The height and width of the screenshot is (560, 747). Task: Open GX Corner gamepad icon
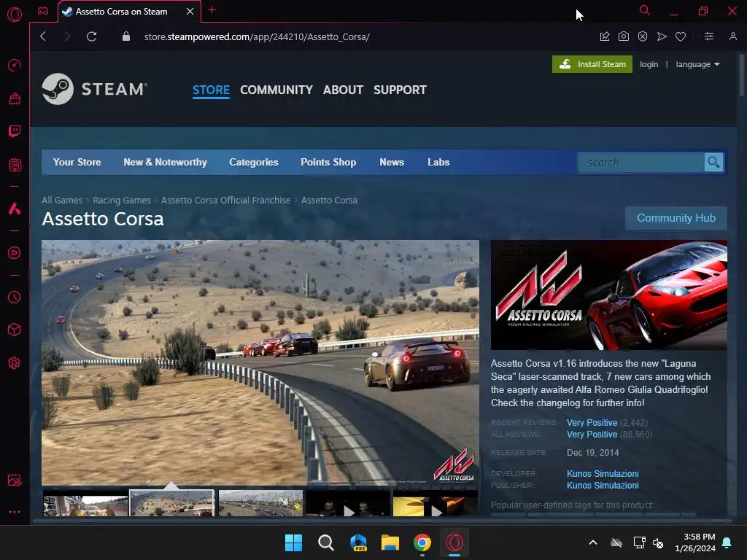[43, 11]
